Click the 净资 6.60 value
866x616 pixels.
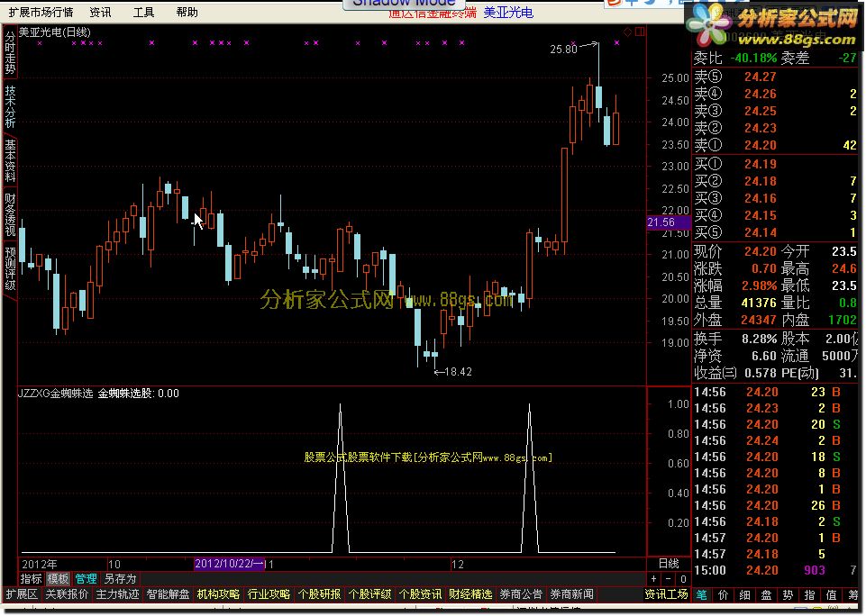point(764,357)
